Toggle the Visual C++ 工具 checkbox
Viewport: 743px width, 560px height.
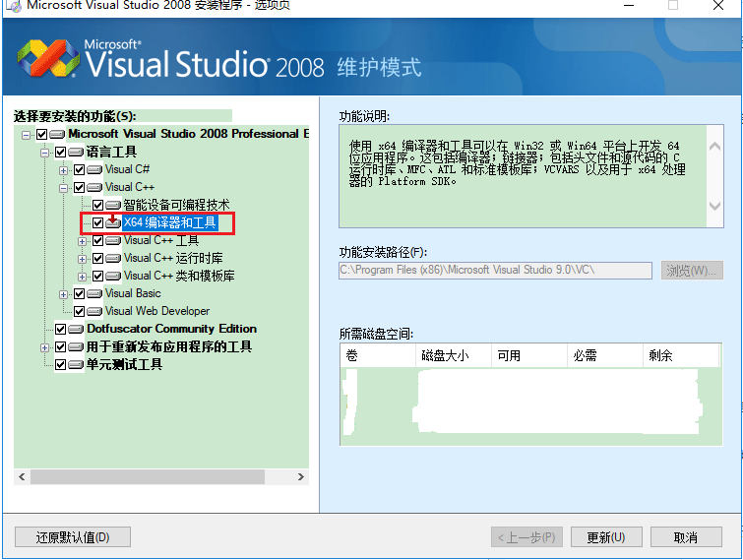click(x=97, y=241)
